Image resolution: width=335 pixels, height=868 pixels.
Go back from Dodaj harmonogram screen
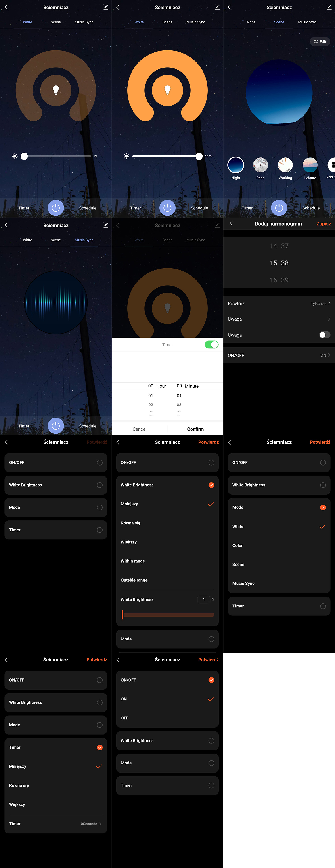click(x=231, y=223)
